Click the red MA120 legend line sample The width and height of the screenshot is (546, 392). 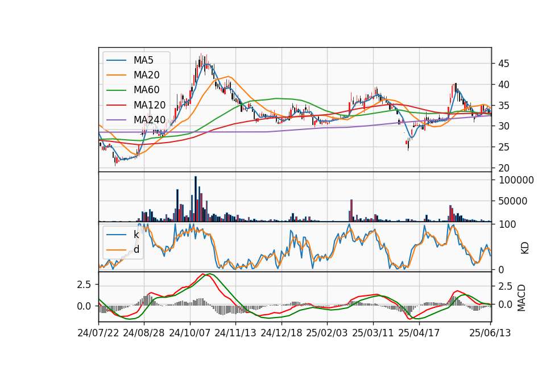[x=116, y=105]
